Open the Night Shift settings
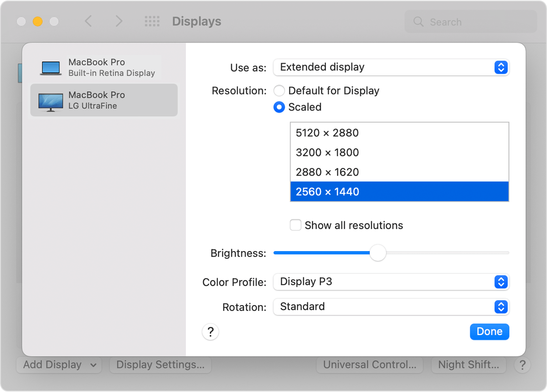Viewport: 547px width, 392px height. (x=469, y=365)
